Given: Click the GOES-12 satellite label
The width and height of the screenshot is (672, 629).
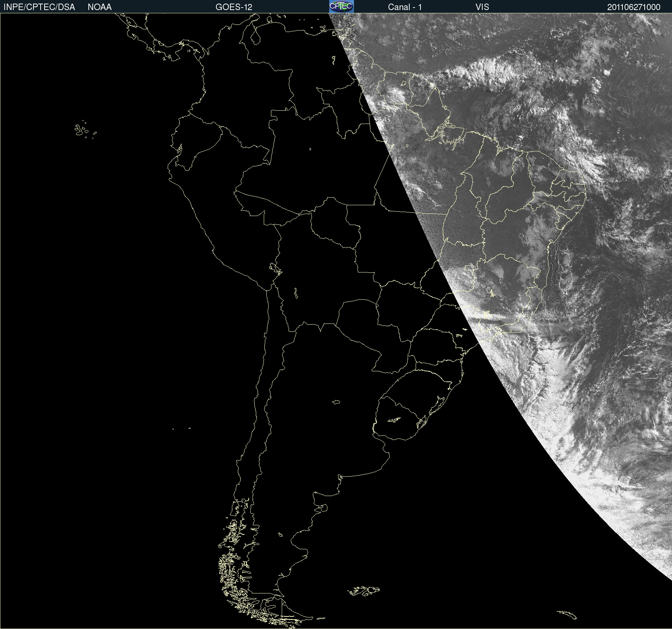Looking at the screenshot, I should [234, 7].
